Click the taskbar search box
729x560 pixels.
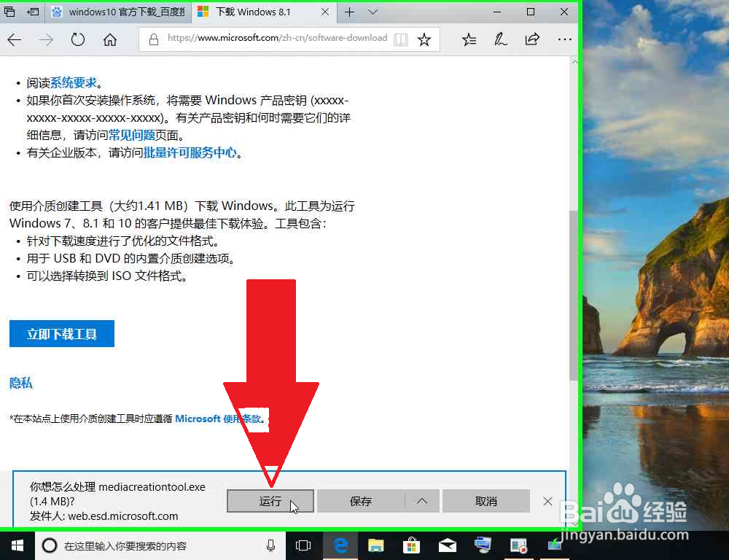pos(160,545)
